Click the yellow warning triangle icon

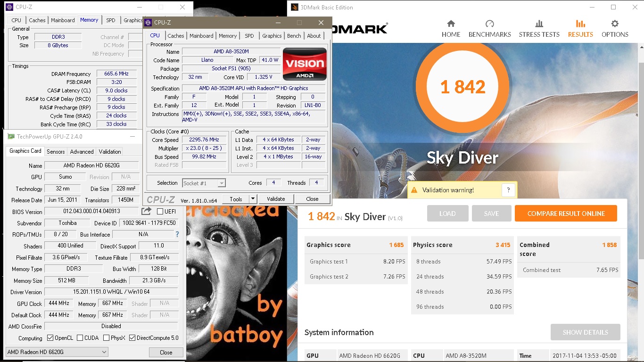[x=414, y=190]
